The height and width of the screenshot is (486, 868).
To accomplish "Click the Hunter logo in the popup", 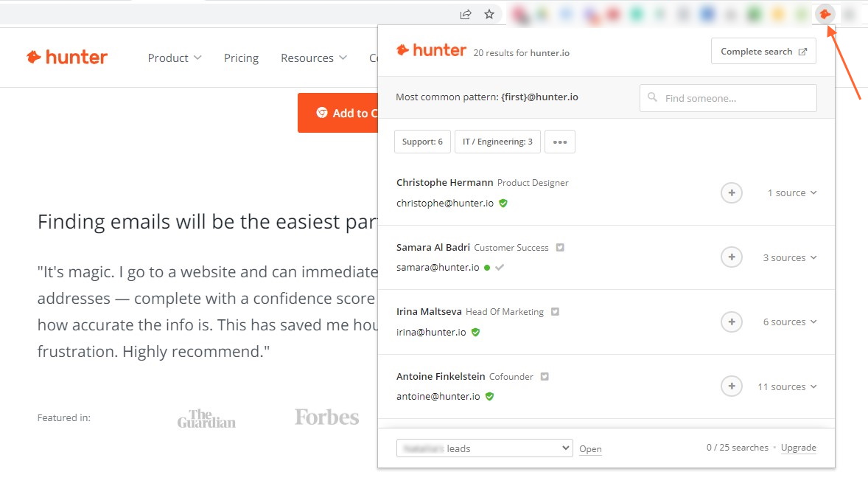I will click(431, 50).
